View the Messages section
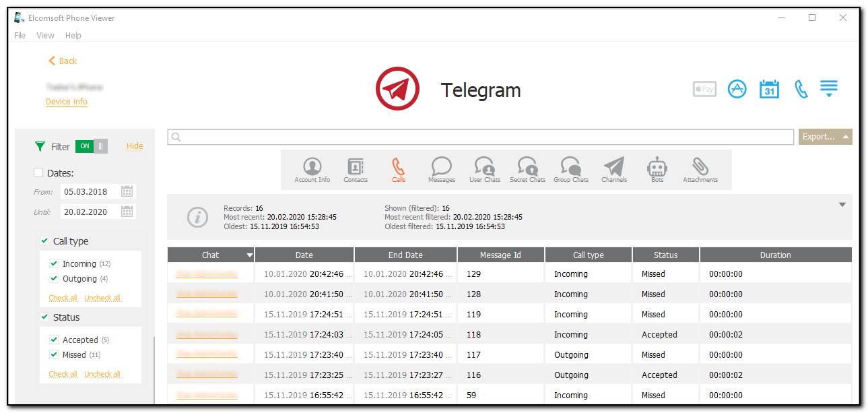868x413 pixels. (x=441, y=169)
